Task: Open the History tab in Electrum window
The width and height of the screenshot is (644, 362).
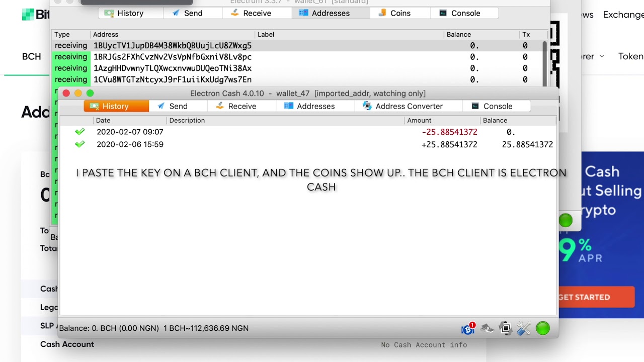Action: click(x=131, y=13)
